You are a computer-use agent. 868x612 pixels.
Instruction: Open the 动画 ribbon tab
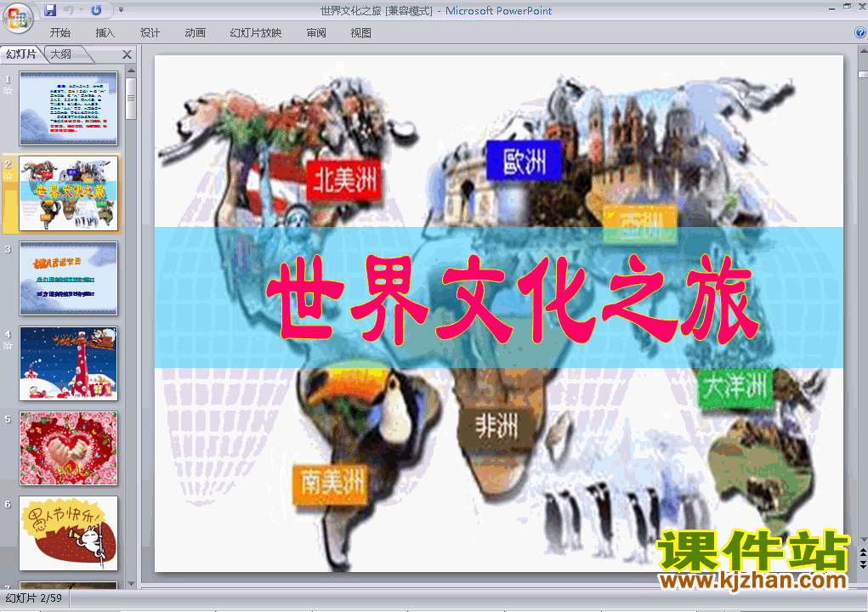tap(195, 32)
